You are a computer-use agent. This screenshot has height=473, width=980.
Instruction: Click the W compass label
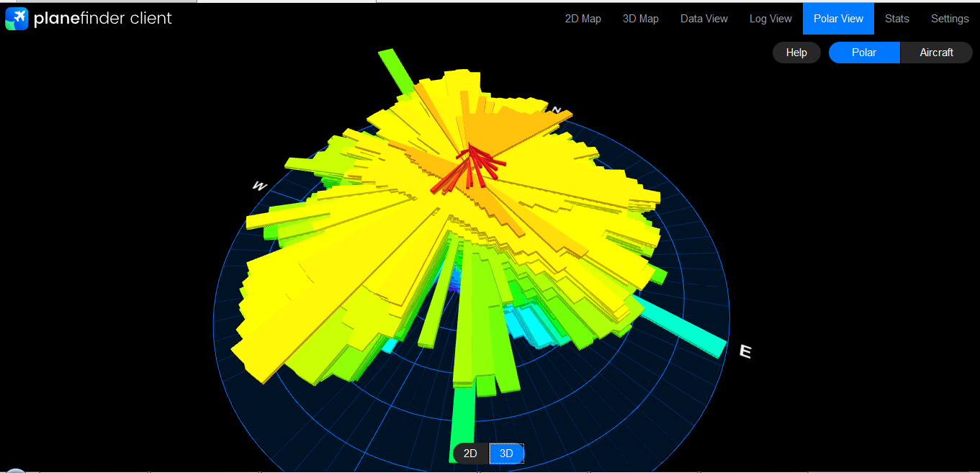click(260, 186)
